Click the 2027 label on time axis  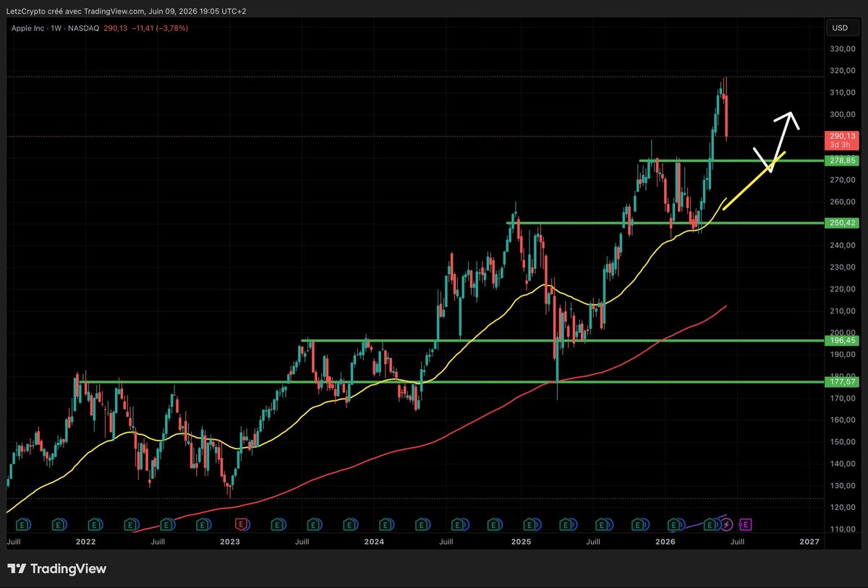(809, 542)
